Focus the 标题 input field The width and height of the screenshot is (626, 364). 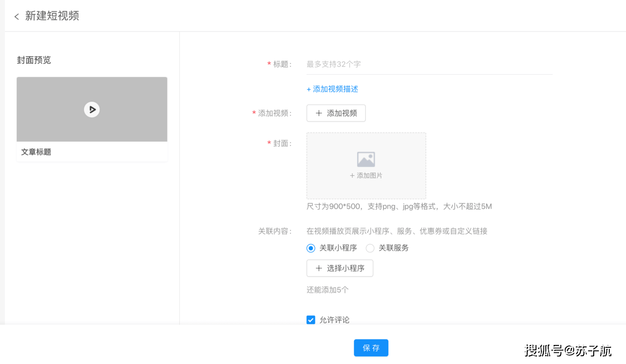tap(429, 64)
